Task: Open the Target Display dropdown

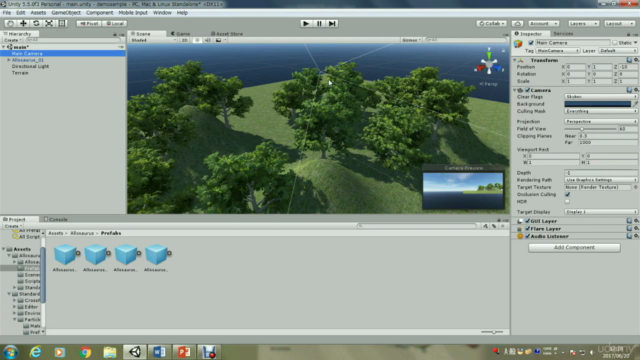Action: click(x=601, y=212)
